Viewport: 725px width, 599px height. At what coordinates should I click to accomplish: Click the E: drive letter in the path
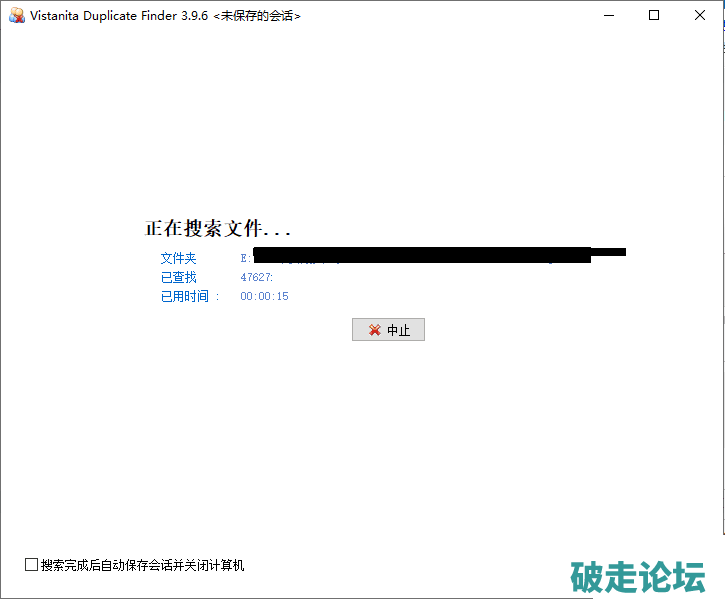[x=245, y=258]
